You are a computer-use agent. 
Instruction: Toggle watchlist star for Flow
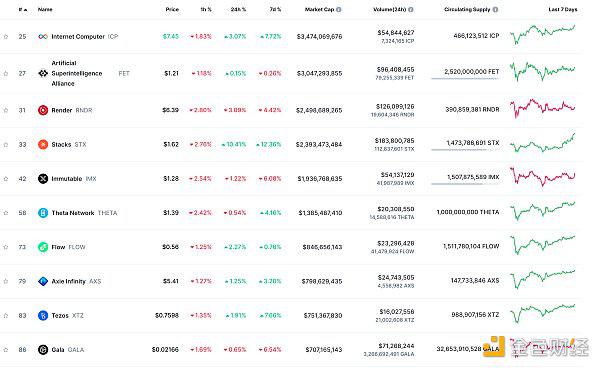click(x=6, y=247)
